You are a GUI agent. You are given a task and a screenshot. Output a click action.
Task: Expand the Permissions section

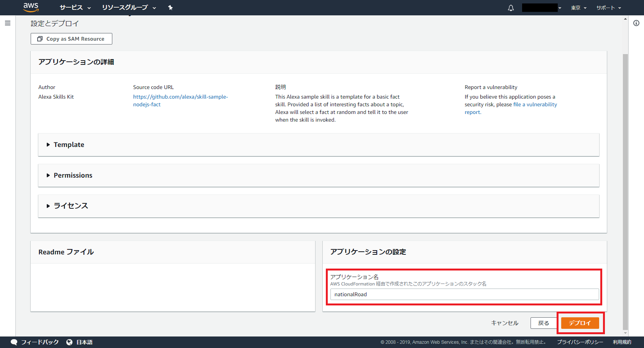tap(319, 175)
